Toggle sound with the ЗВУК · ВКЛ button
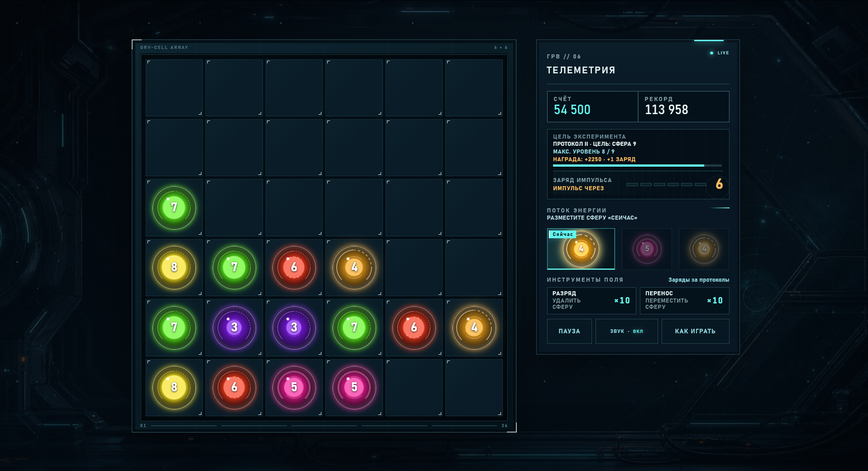This screenshot has height=471, width=868. pos(626,331)
